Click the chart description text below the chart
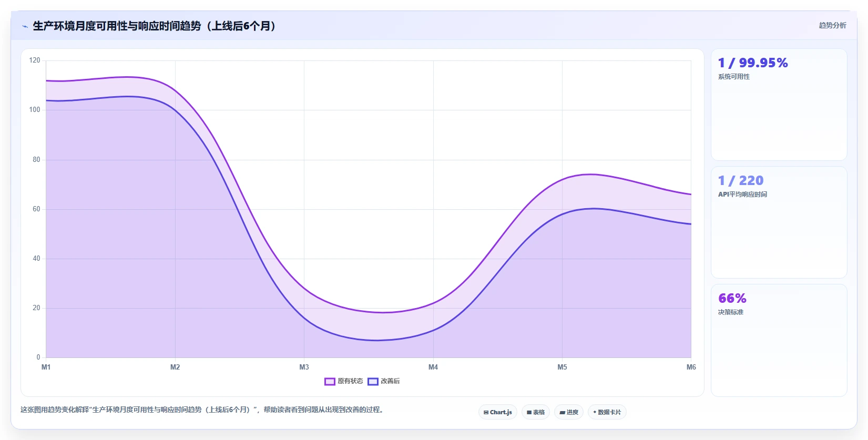Viewport: 868px width, 440px height. tap(202, 410)
